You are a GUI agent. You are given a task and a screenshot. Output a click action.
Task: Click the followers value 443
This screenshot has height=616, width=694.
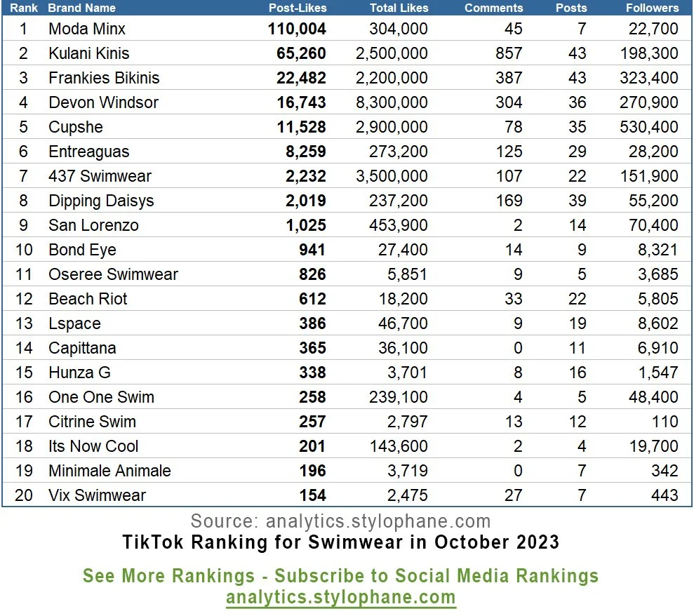coord(665,495)
